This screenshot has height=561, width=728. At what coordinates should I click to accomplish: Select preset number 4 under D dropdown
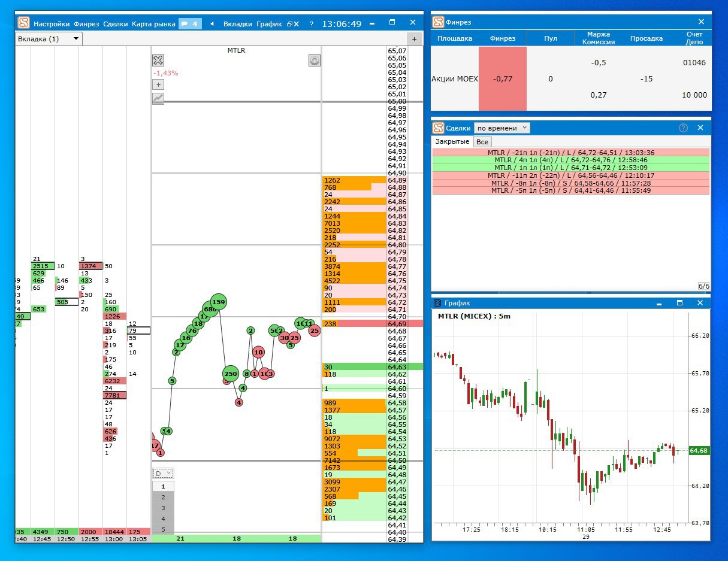(163, 519)
